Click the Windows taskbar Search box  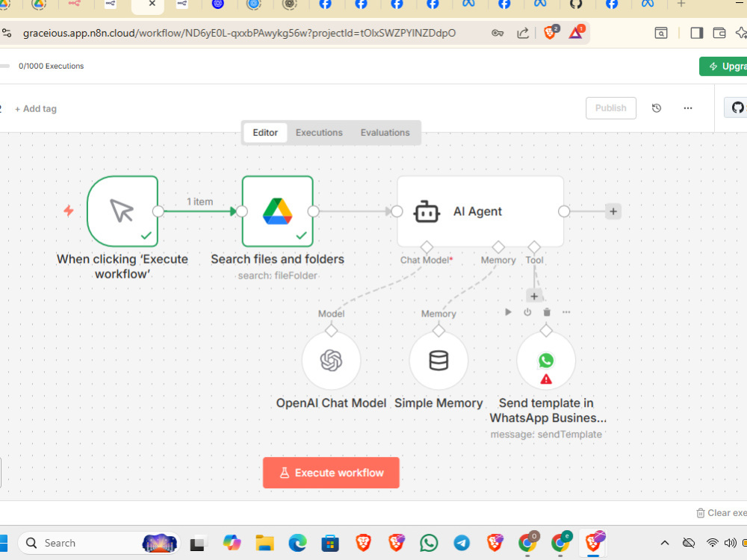point(99,543)
